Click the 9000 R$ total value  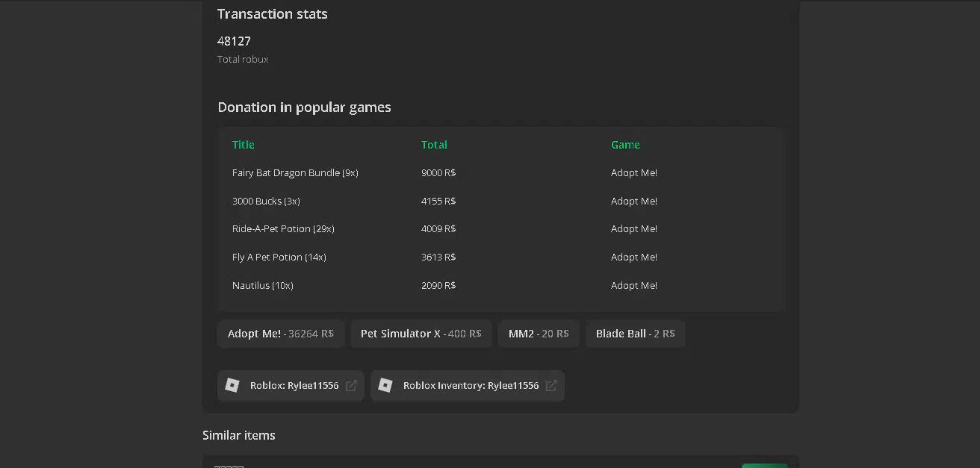pos(438,173)
